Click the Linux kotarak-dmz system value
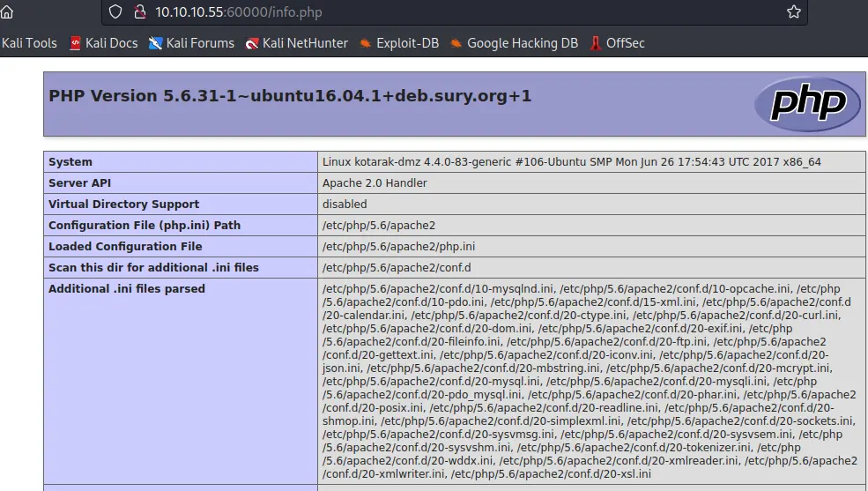Screen dimensions: 868x491 tap(572, 161)
